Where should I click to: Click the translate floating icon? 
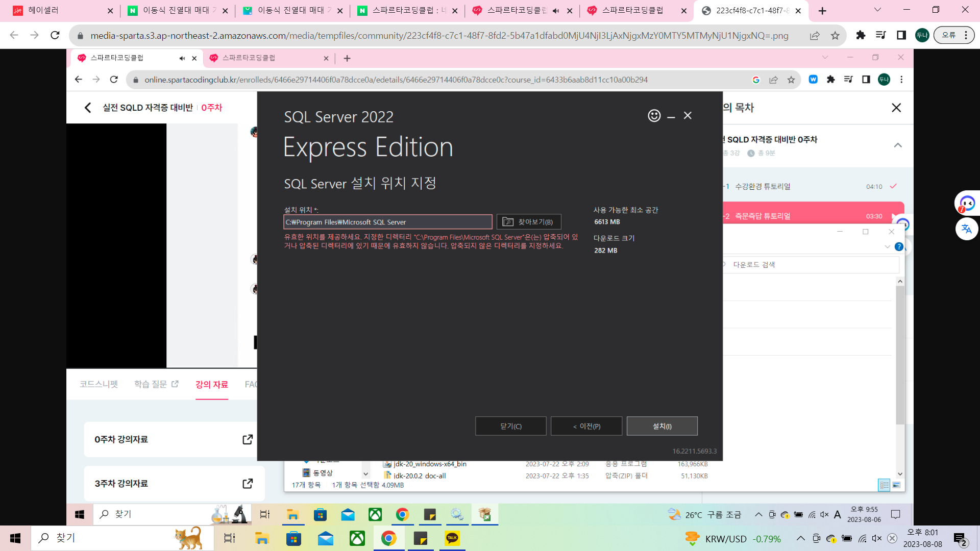pos(967,229)
